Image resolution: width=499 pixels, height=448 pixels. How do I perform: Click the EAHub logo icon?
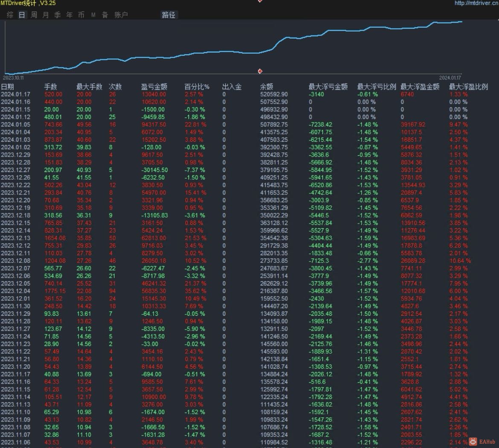(473, 442)
